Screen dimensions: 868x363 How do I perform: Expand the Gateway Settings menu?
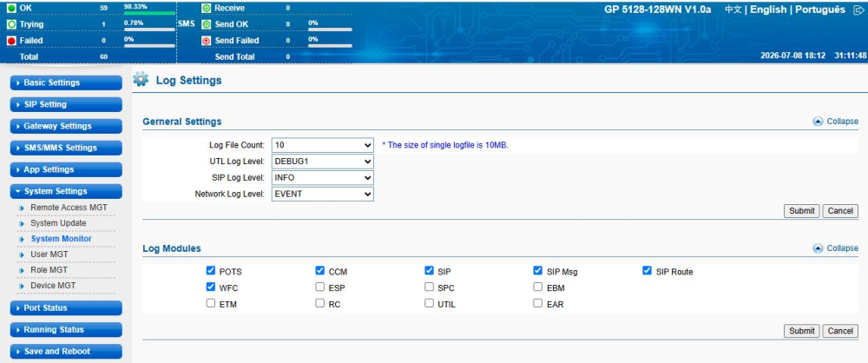coord(67,126)
